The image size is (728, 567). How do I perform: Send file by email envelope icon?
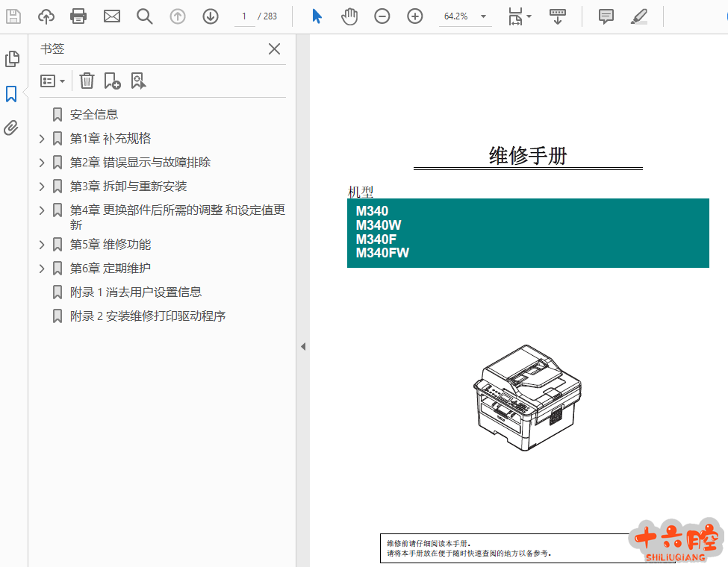point(112,16)
